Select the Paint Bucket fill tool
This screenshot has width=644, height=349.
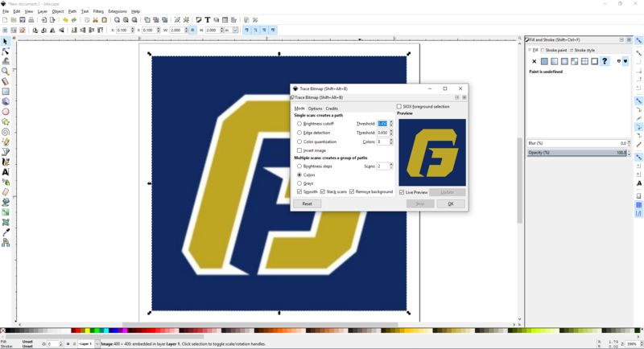[x=6, y=202]
